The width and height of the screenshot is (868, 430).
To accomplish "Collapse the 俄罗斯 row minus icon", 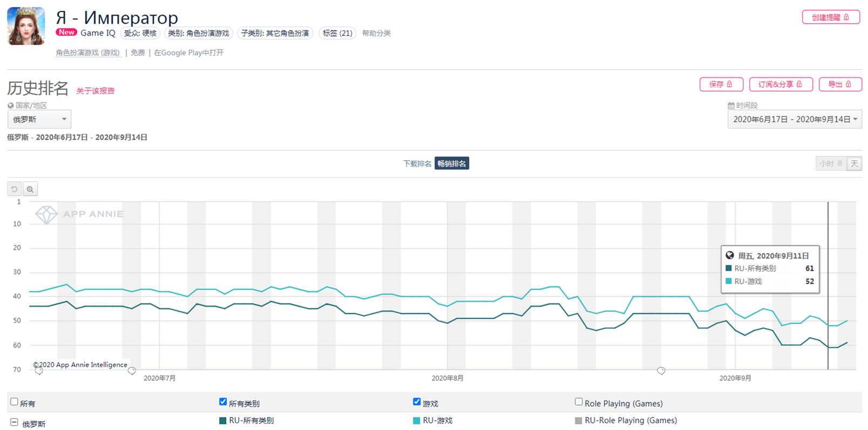I will [x=14, y=422].
